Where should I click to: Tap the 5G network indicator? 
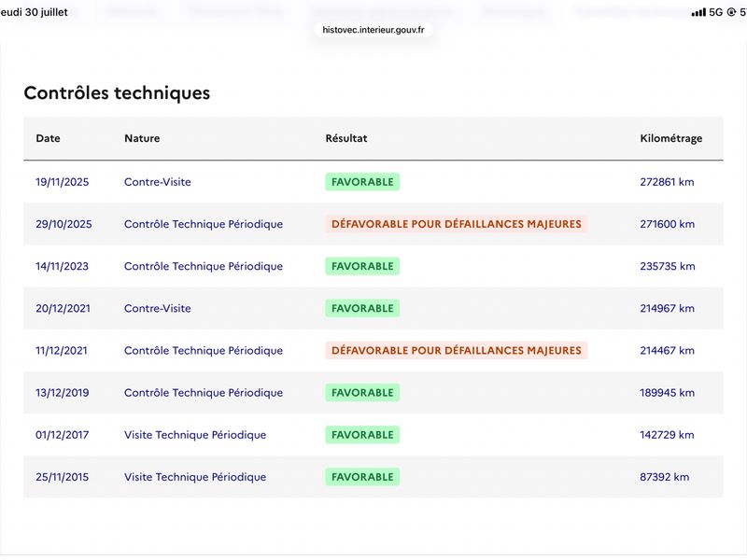pos(715,12)
